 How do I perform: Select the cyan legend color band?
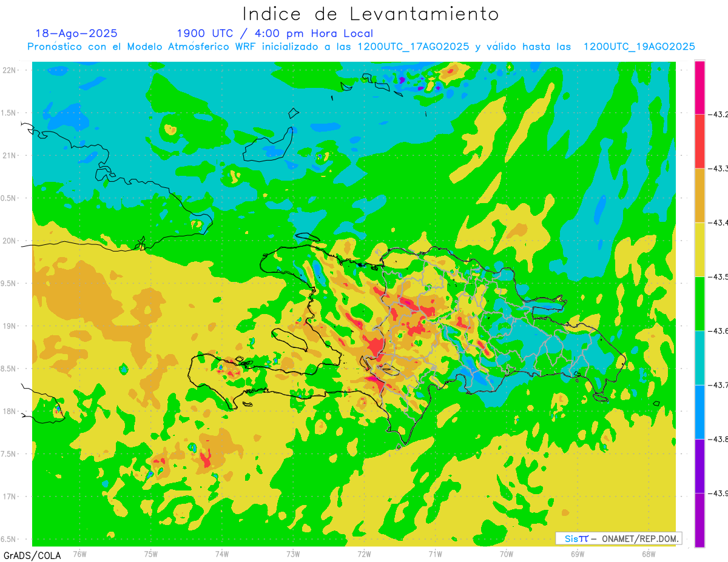pos(699,358)
